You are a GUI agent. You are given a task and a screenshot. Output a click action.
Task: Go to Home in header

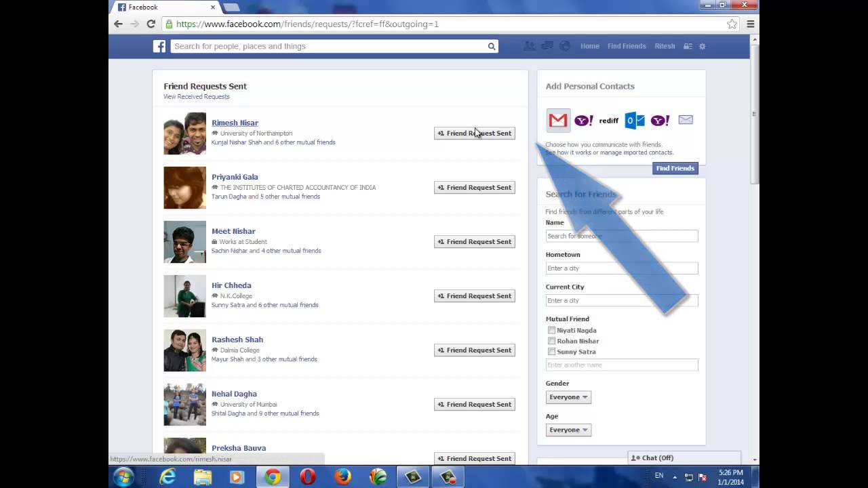coord(590,46)
